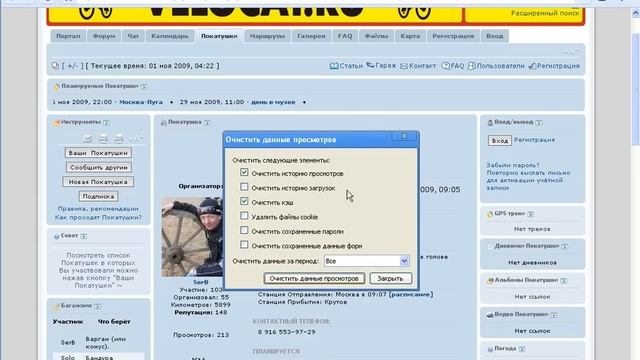Collapse the Вход/выход block
The width and height of the screenshot is (640, 360).
[x=539, y=122]
